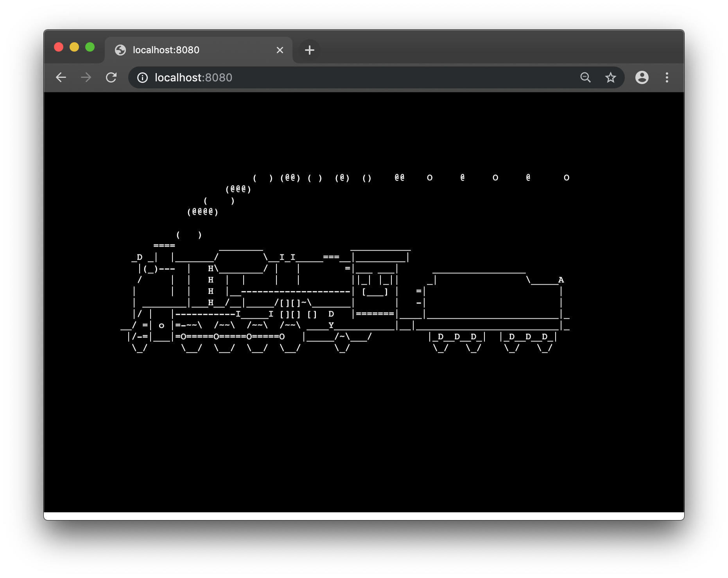Click the forward navigation arrow
This screenshot has height=578, width=728.
click(86, 77)
